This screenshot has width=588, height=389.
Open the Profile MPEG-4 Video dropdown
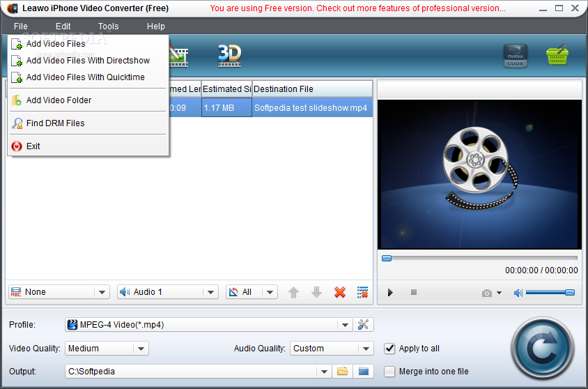(345, 324)
